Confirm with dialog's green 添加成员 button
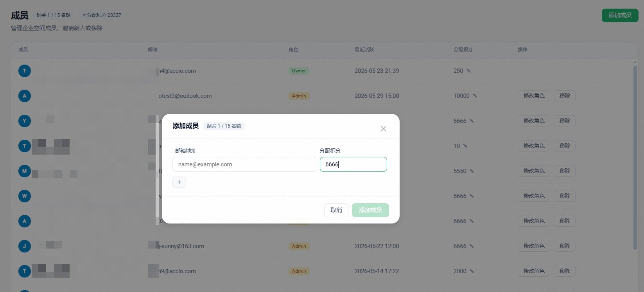The image size is (644, 292). pos(370,210)
